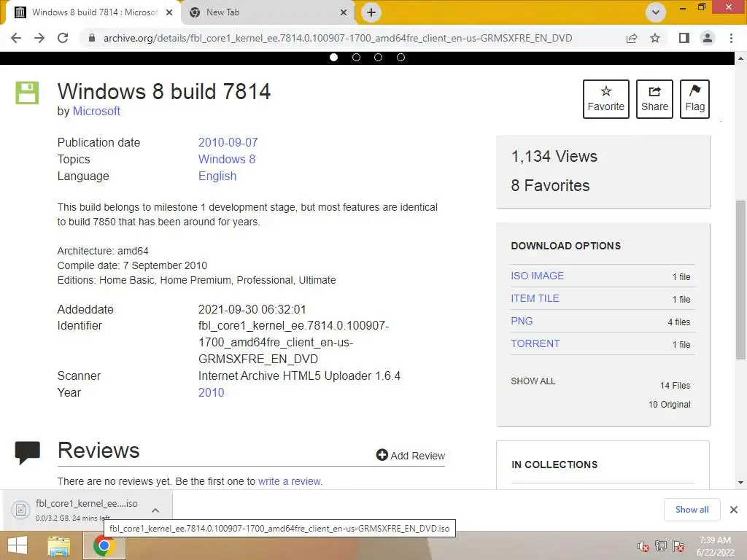Click the address bar URL
This screenshot has height=560, width=747.
(x=338, y=38)
